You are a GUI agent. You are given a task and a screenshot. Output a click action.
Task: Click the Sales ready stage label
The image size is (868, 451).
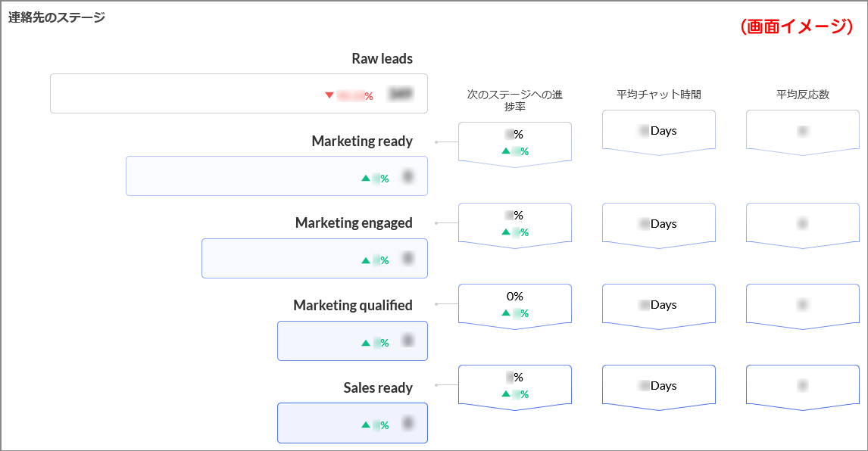click(x=378, y=388)
